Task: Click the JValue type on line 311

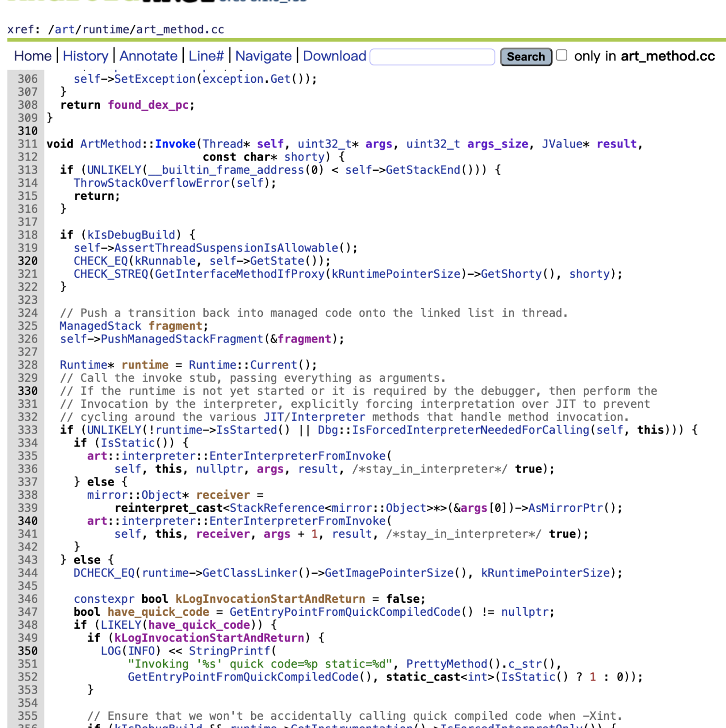Action: click(562, 144)
